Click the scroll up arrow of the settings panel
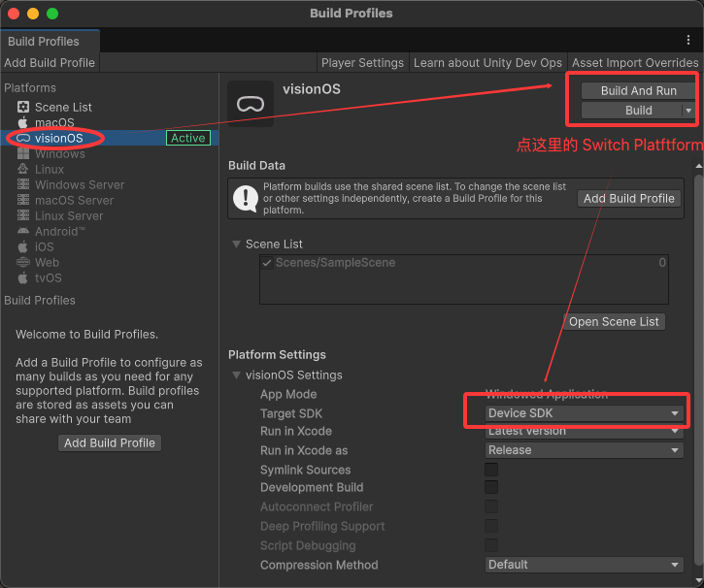Image resolution: width=704 pixels, height=588 pixels. pos(698,166)
